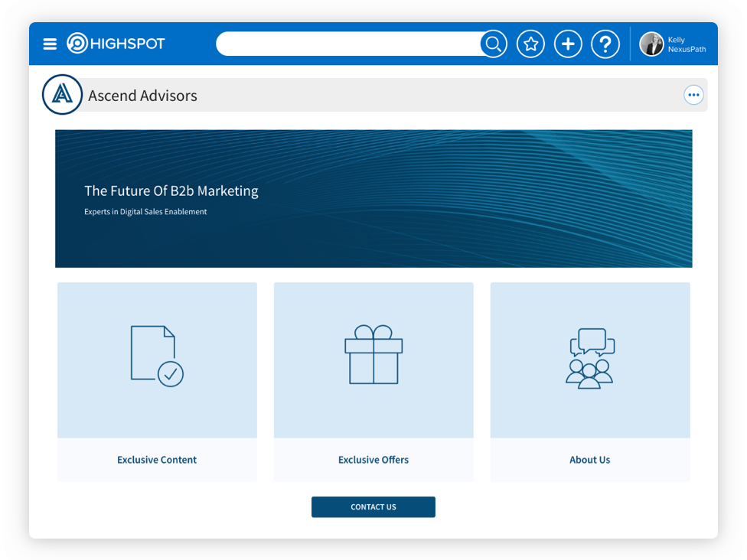This screenshot has height=560, width=747.
Task: Click the Highspot logo
Action: (116, 44)
